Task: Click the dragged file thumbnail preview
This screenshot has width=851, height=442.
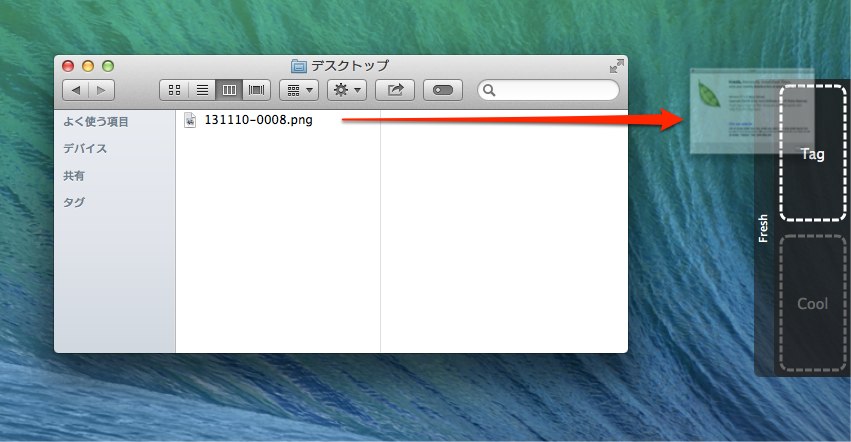Action: 752,111
